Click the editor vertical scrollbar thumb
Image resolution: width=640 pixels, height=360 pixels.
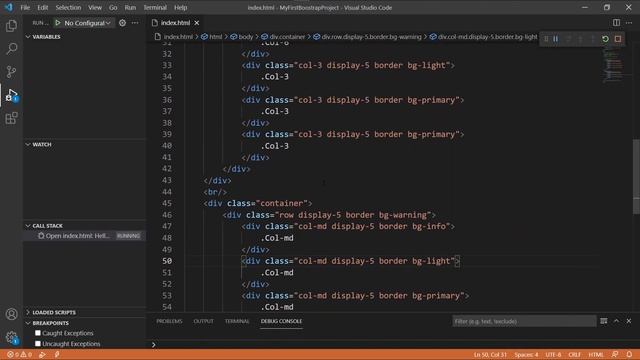[636, 176]
